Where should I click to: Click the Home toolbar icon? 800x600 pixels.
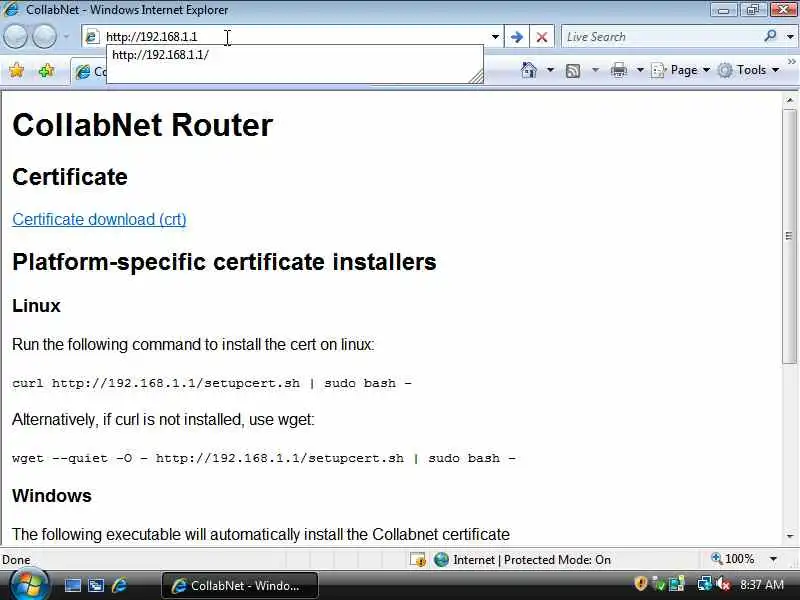click(529, 70)
